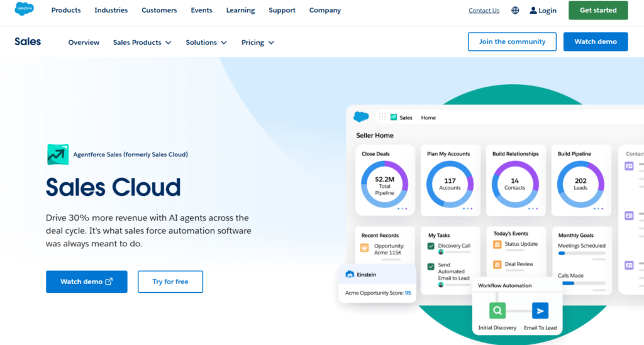Go to the Overview tab
Screen dimensions: 644x345
(84, 42)
